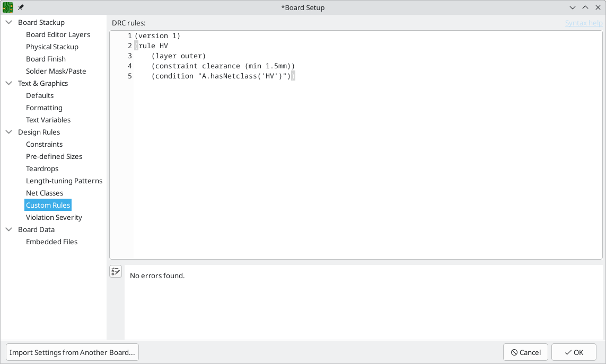The width and height of the screenshot is (606, 364).
Task: Collapse the Text & Graphics section
Action: tap(9, 83)
